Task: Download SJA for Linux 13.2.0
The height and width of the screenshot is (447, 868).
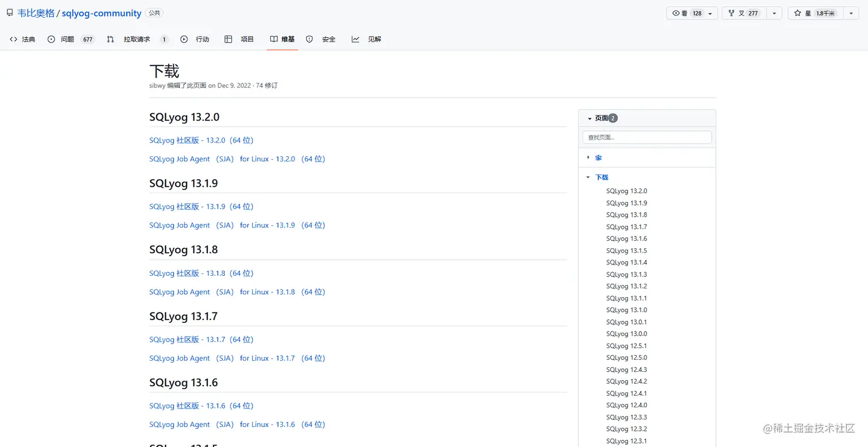Action: click(237, 159)
